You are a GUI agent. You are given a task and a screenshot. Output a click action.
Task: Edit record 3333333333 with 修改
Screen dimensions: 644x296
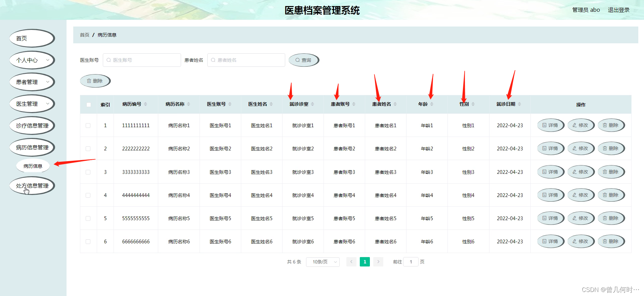(581, 172)
